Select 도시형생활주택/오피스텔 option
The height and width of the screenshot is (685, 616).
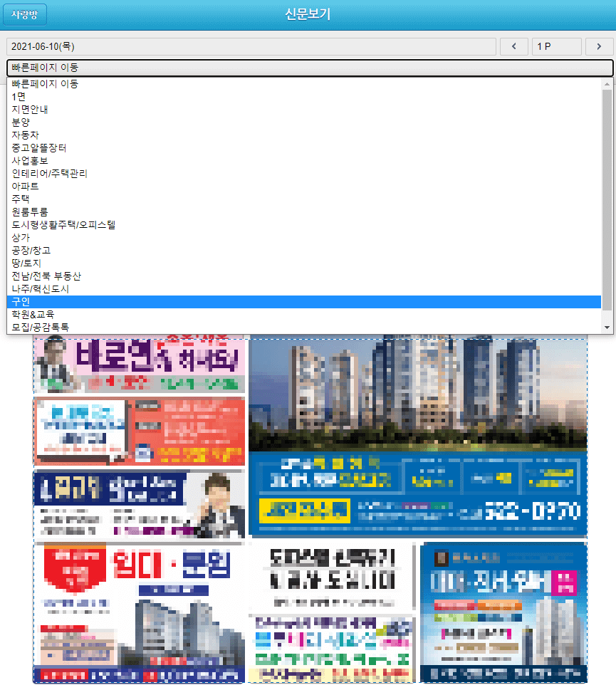pyautogui.click(x=303, y=224)
